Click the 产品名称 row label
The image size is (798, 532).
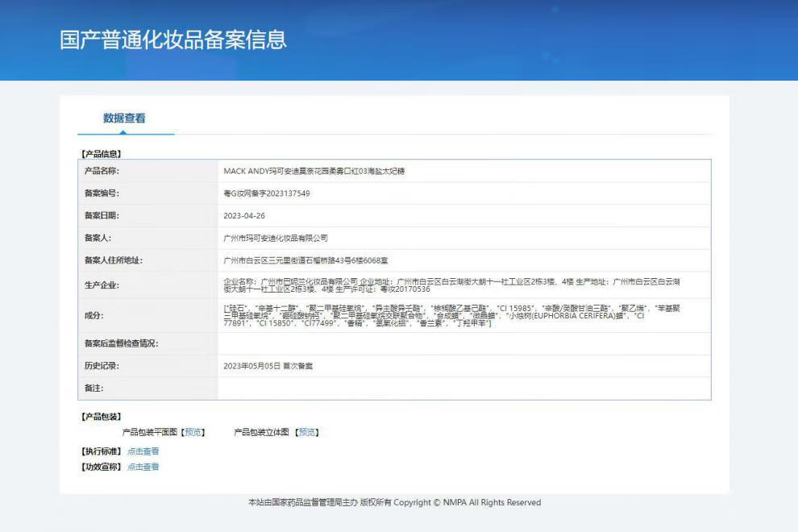click(x=102, y=171)
